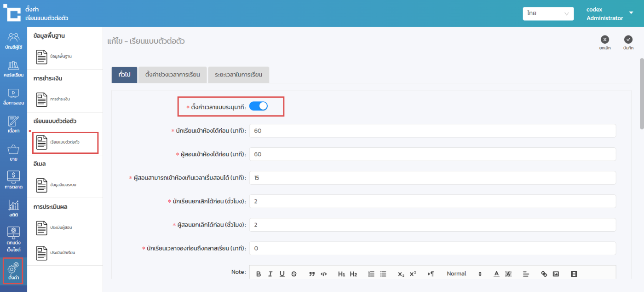Open the Normal font size dropdown
The width and height of the screenshot is (644, 292).
click(x=464, y=274)
